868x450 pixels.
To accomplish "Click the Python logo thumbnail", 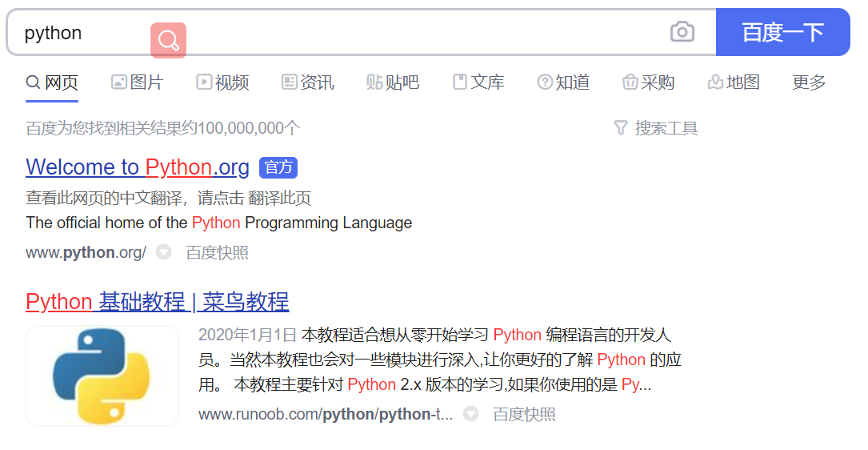I will point(102,376).
